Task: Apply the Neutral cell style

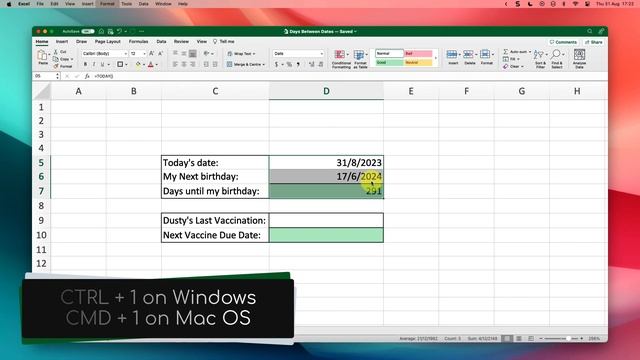Action: (x=418, y=62)
